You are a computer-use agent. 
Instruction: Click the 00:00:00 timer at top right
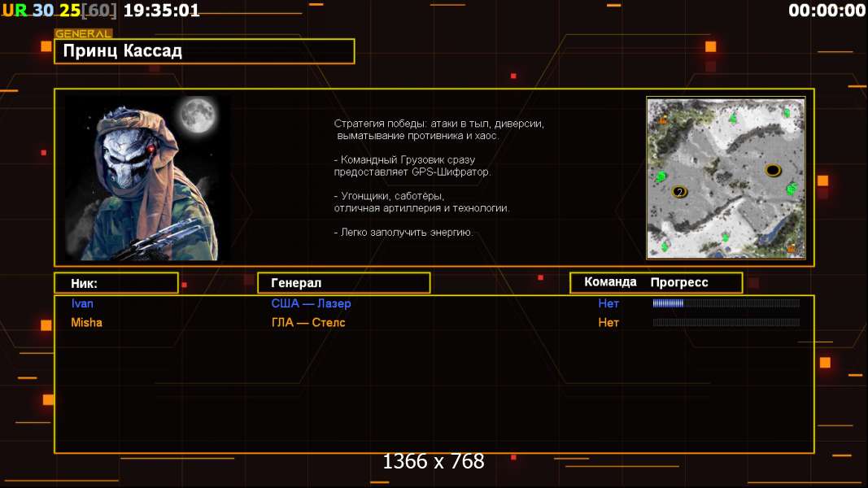(827, 11)
